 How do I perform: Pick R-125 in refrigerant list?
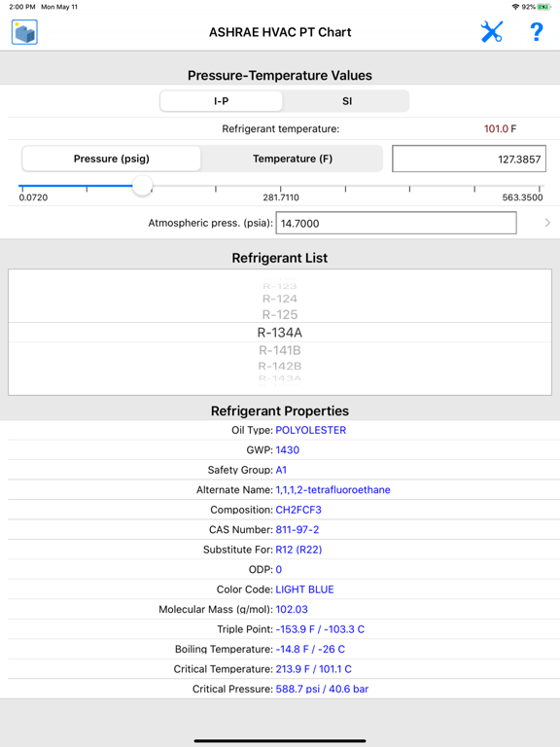tap(280, 314)
